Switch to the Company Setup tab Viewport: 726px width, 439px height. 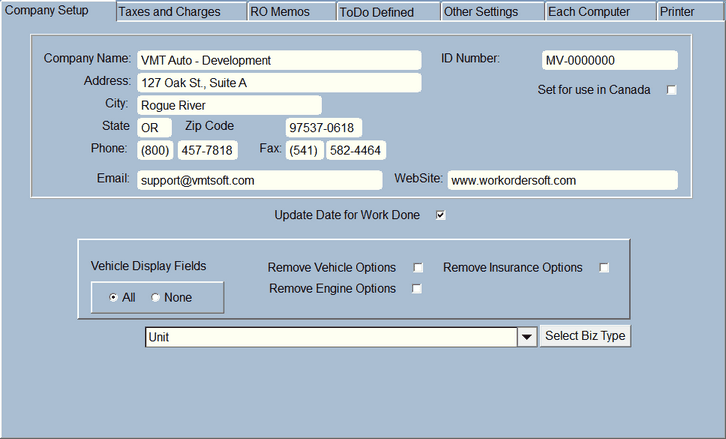click(58, 11)
